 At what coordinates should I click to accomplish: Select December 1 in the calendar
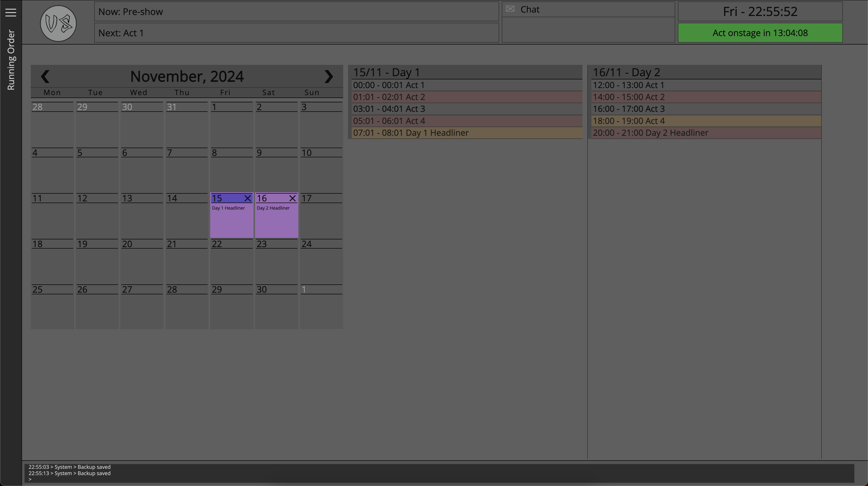click(321, 306)
